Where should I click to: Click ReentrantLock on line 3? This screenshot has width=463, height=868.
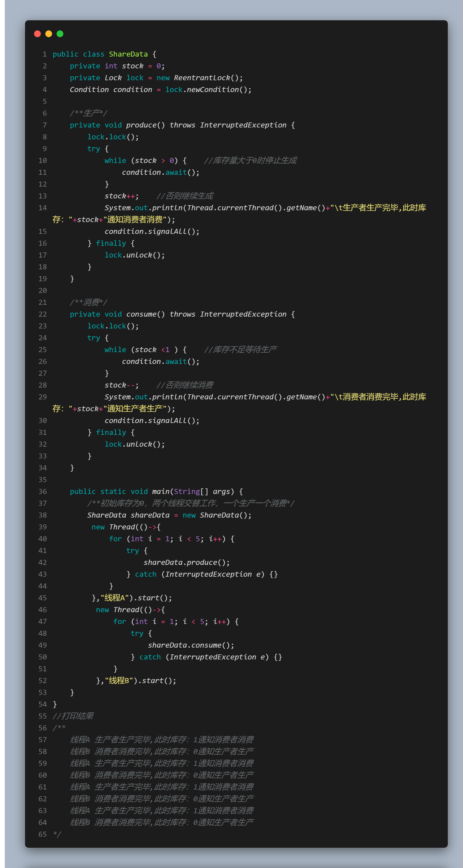[x=202, y=78]
